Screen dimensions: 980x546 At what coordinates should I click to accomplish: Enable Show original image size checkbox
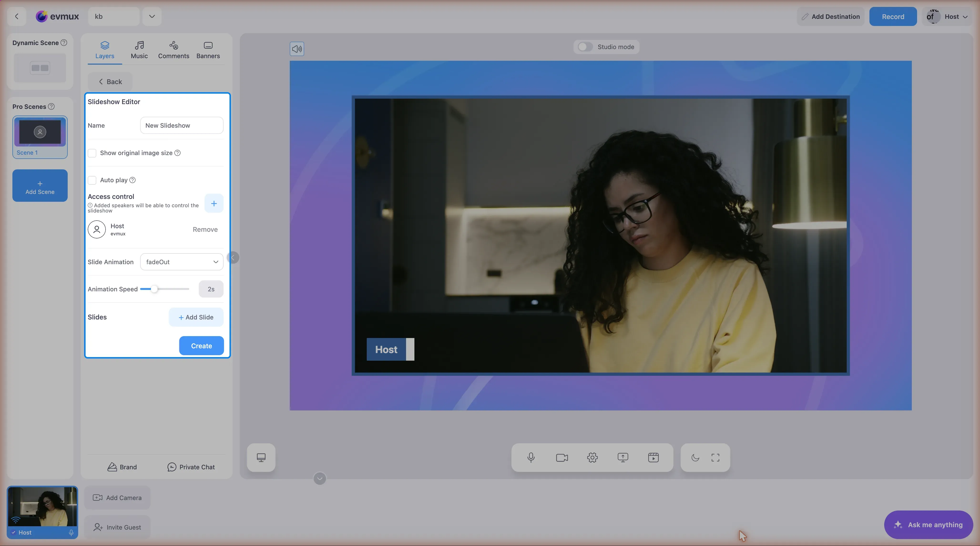[x=92, y=153]
